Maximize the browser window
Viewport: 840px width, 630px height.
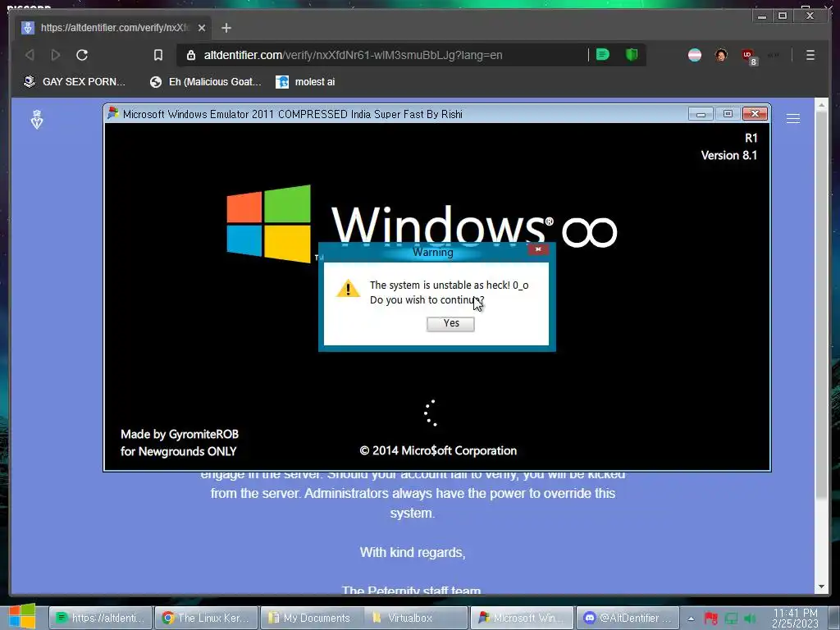(783, 16)
